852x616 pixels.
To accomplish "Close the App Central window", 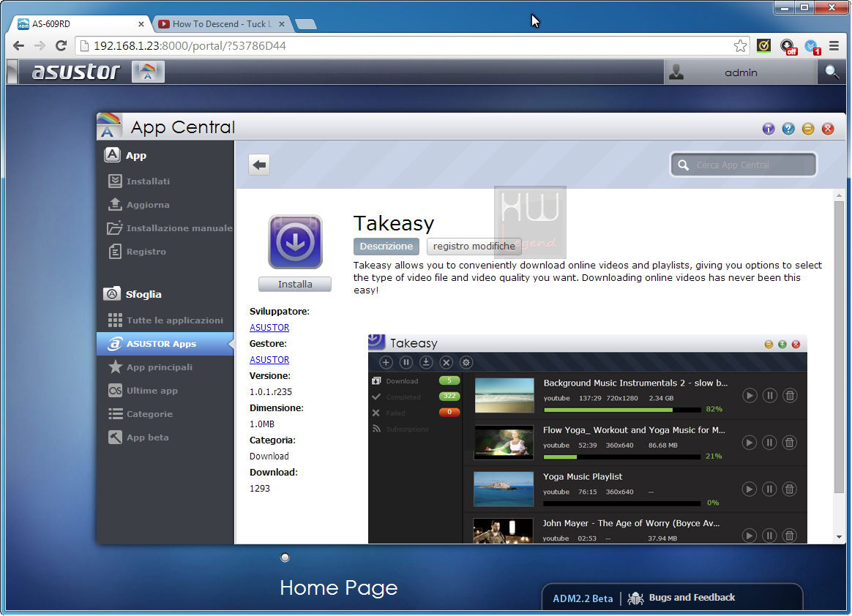I will pyautogui.click(x=828, y=129).
